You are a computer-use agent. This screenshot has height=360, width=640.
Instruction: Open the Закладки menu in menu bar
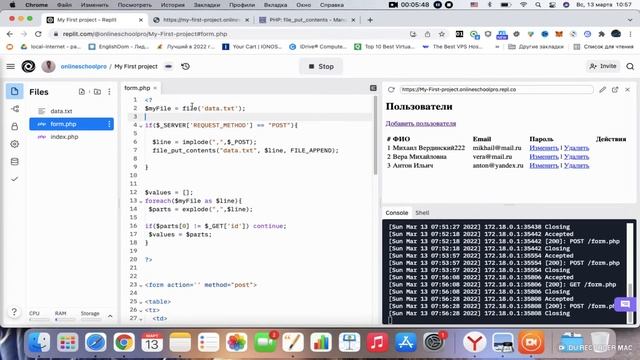[207, 5]
